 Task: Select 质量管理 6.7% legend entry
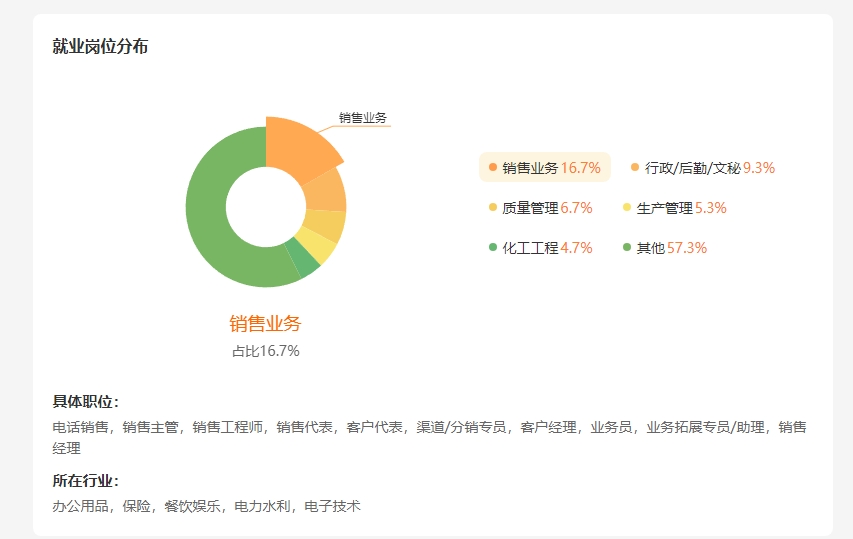point(540,208)
